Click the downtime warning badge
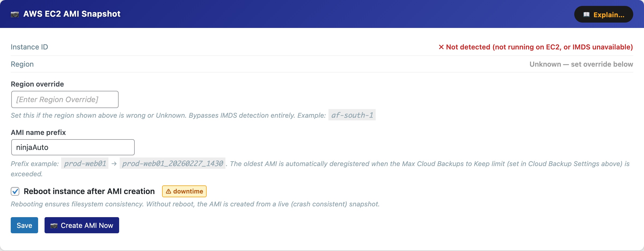 (184, 191)
